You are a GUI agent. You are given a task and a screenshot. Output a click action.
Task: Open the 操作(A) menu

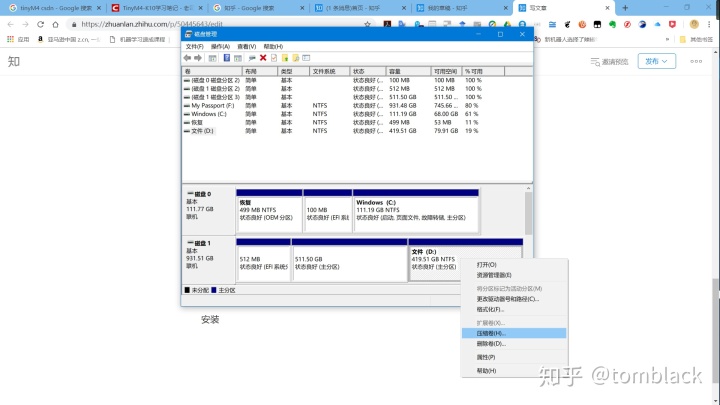pyautogui.click(x=220, y=46)
